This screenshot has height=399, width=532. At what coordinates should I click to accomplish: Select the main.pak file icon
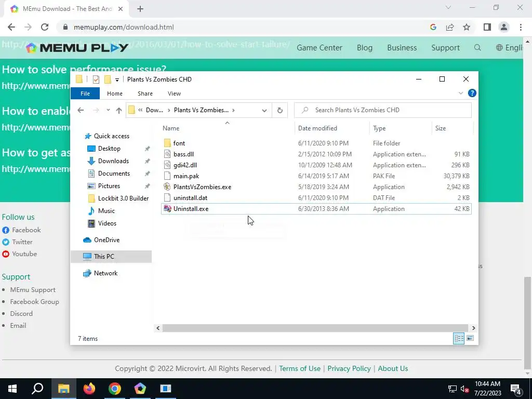point(167,176)
